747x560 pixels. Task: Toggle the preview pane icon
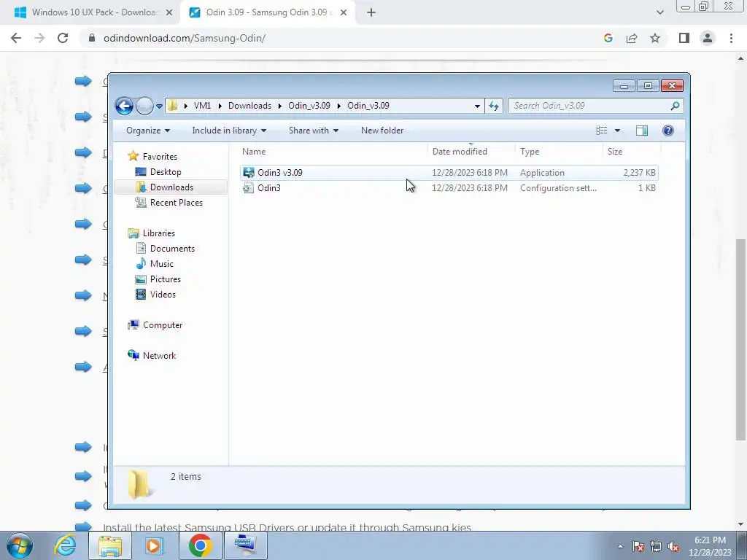[x=642, y=131]
